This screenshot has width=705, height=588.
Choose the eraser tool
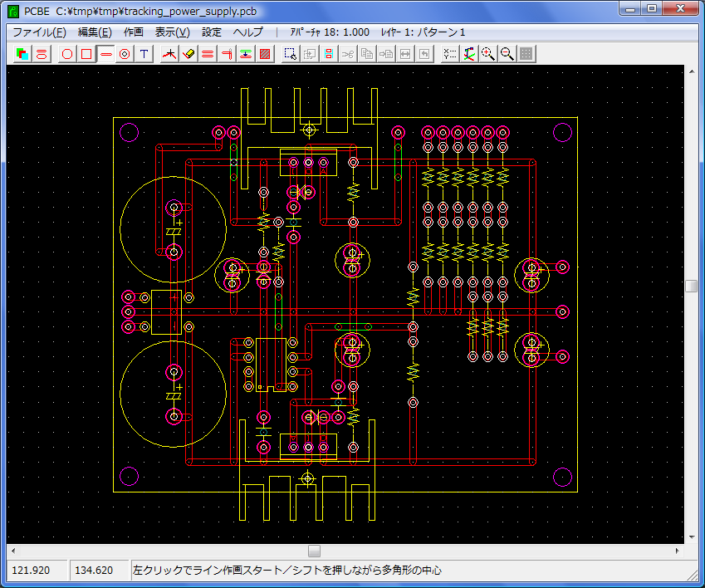(188, 54)
